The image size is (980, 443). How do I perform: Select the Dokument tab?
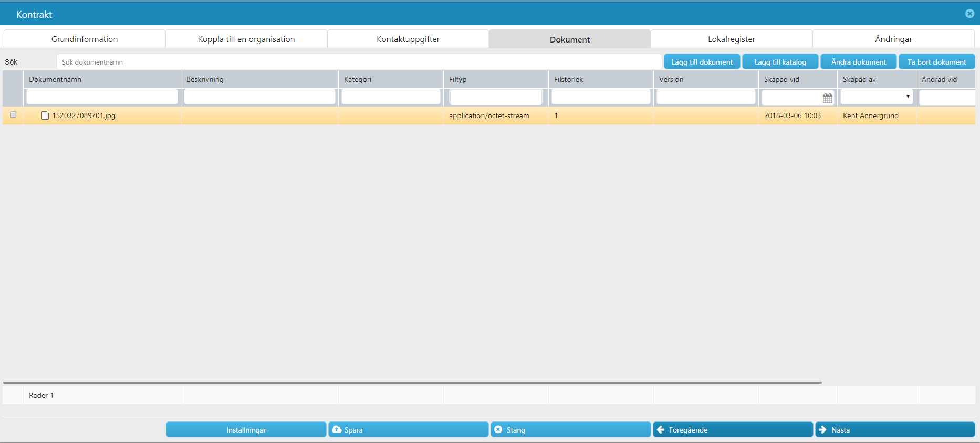tap(570, 39)
